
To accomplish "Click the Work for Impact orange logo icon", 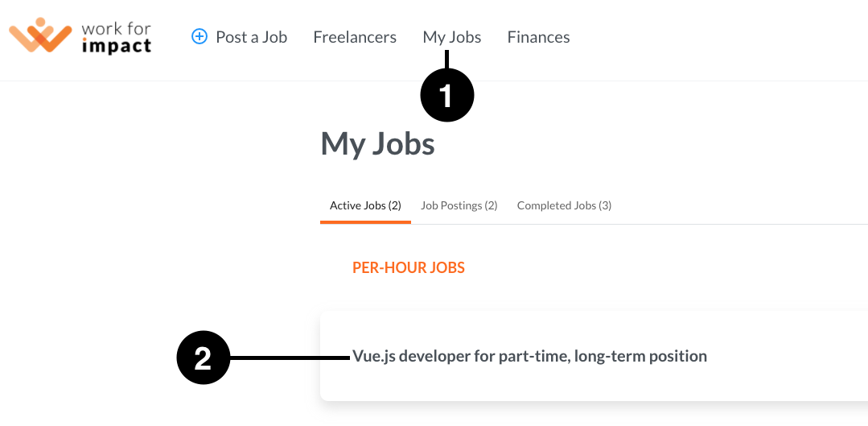I will tap(40, 35).
